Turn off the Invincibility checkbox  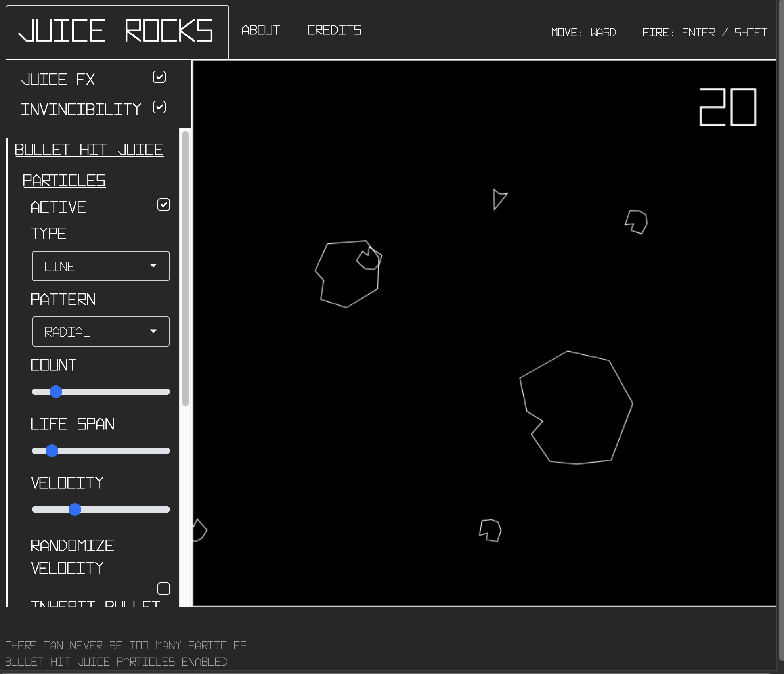159,107
